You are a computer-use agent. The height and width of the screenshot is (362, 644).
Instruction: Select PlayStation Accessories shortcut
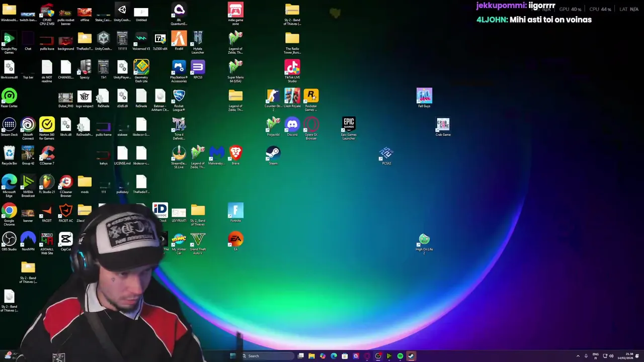[x=179, y=71]
